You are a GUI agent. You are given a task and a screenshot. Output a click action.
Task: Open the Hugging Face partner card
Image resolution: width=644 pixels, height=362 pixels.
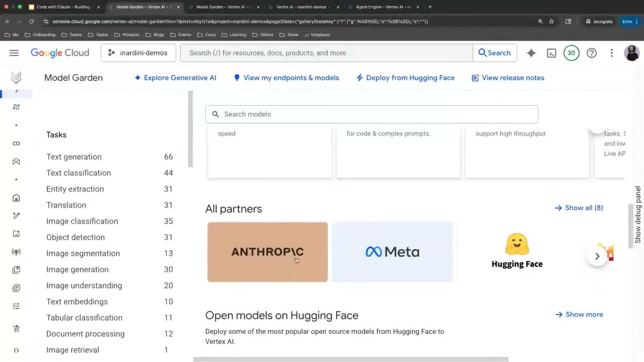517,252
